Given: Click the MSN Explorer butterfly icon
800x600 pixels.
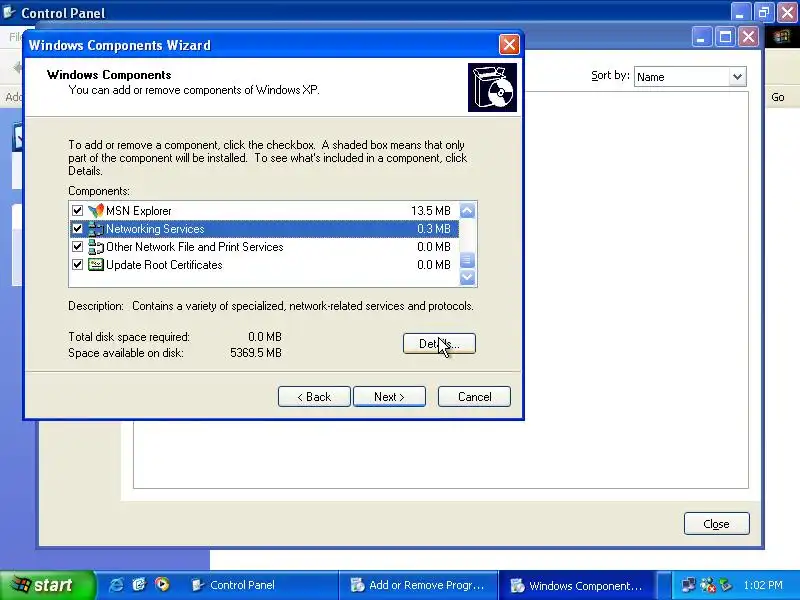Looking at the screenshot, I should point(95,211).
